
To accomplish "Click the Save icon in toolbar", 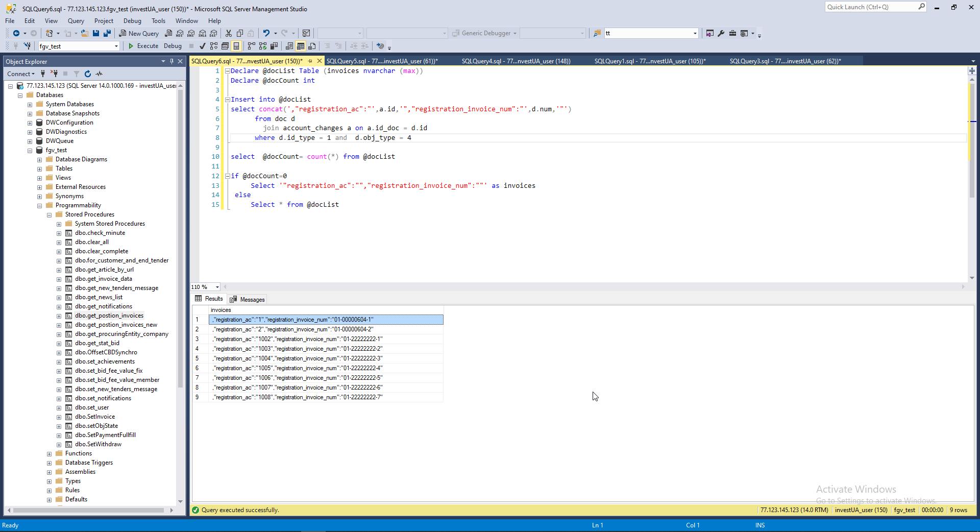I will 96,34.
